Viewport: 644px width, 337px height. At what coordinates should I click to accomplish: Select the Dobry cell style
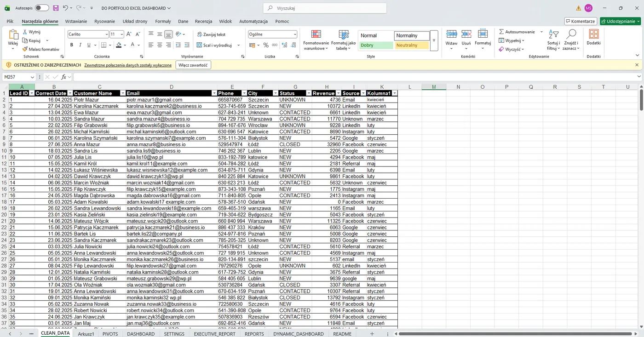[376, 45]
